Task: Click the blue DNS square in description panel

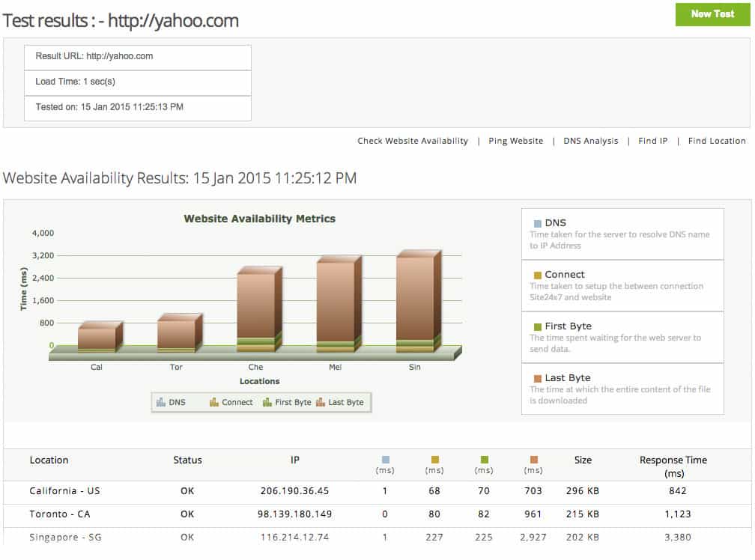Action: [537, 223]
